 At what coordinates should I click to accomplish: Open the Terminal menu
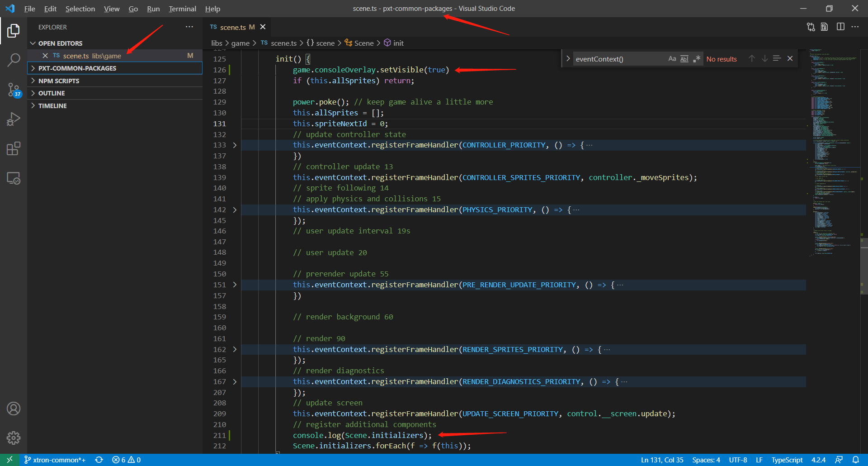182,9
